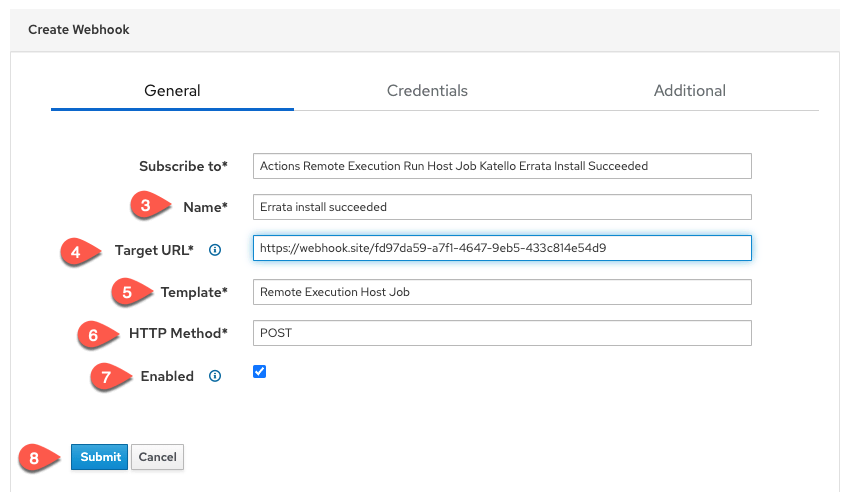Open the Additional tab
848x492 pixels.
tap(689, 90)
